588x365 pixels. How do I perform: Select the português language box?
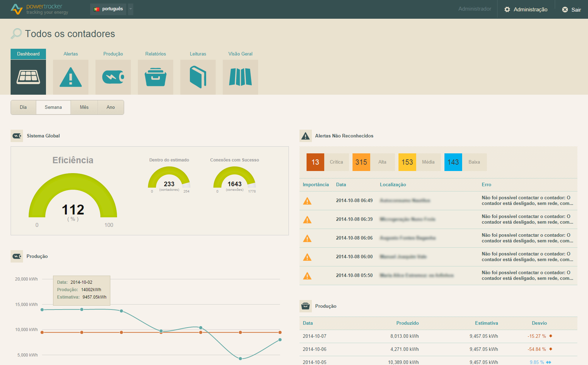pyautogui.click(x=108, y=9)
